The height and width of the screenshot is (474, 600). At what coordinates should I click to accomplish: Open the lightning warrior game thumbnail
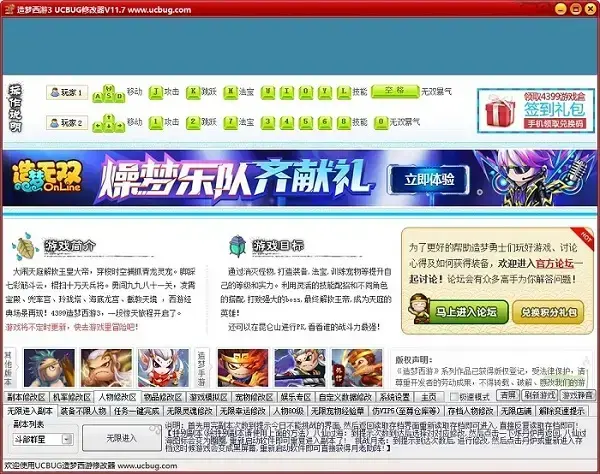300,368
